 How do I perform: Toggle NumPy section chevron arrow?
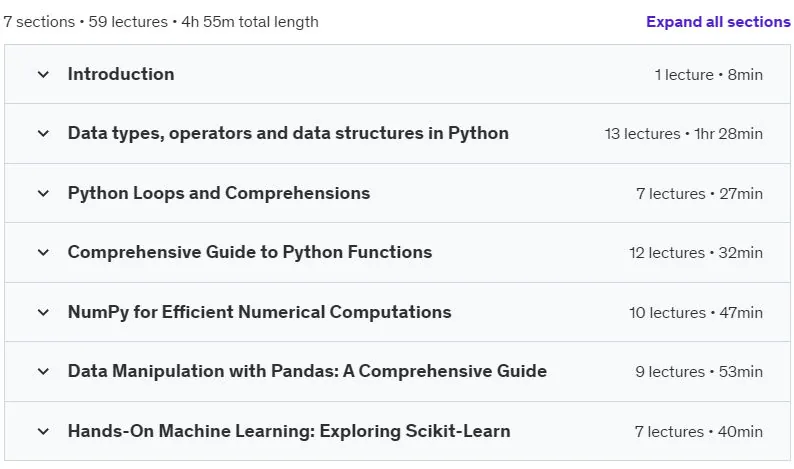(x=44, y=312)
